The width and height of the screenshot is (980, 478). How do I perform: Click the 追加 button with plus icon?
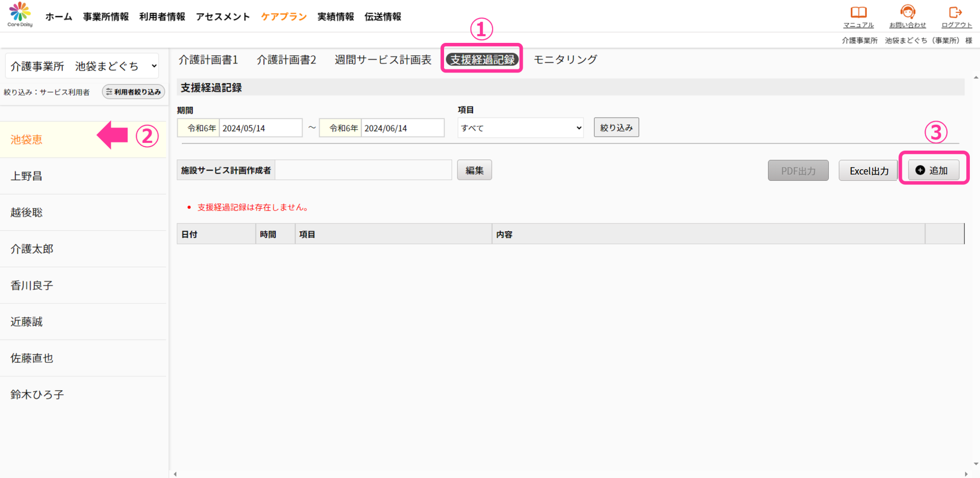coord(933,170)
